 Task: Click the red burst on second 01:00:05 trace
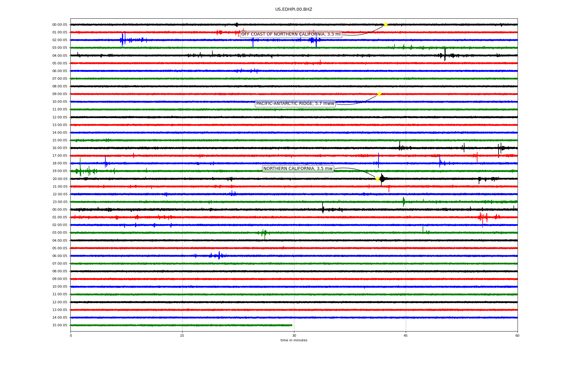[x=482, y=217]
